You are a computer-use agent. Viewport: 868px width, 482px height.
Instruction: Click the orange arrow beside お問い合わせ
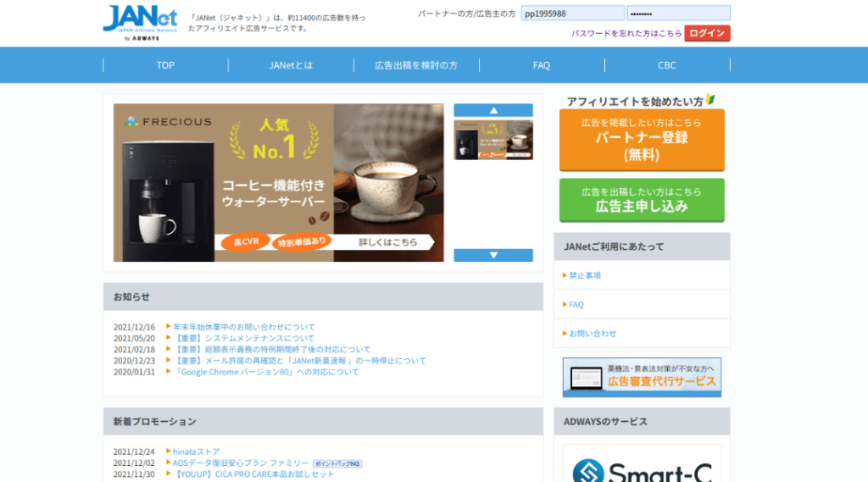[565, 333]
